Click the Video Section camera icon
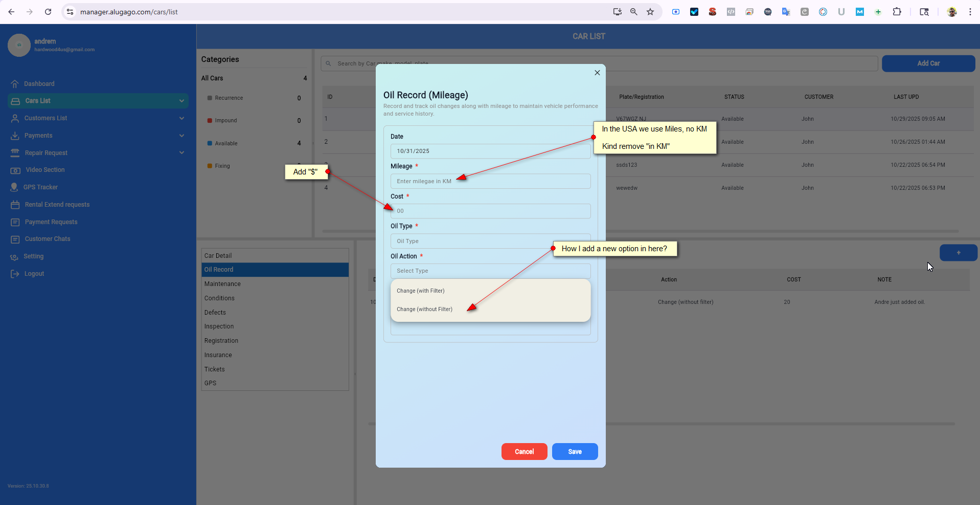 coord(15,170)
